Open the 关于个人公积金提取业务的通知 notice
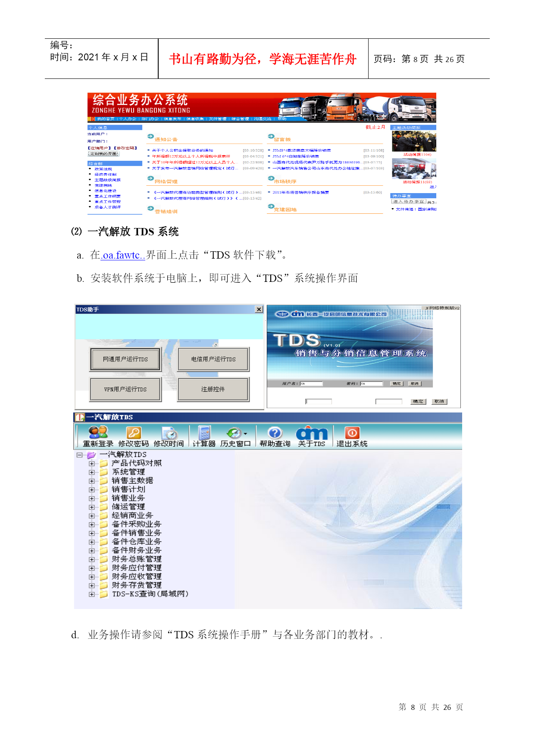 point(182,150)
